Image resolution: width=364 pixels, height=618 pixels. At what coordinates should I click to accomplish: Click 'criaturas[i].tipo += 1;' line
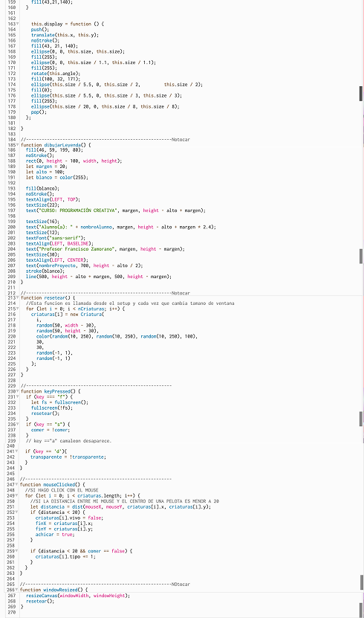pos(65,556)
